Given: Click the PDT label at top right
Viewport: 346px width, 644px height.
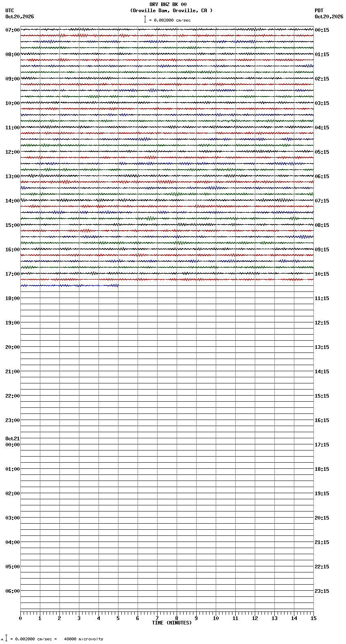Looking at the screenshot, I should (319, 11).
